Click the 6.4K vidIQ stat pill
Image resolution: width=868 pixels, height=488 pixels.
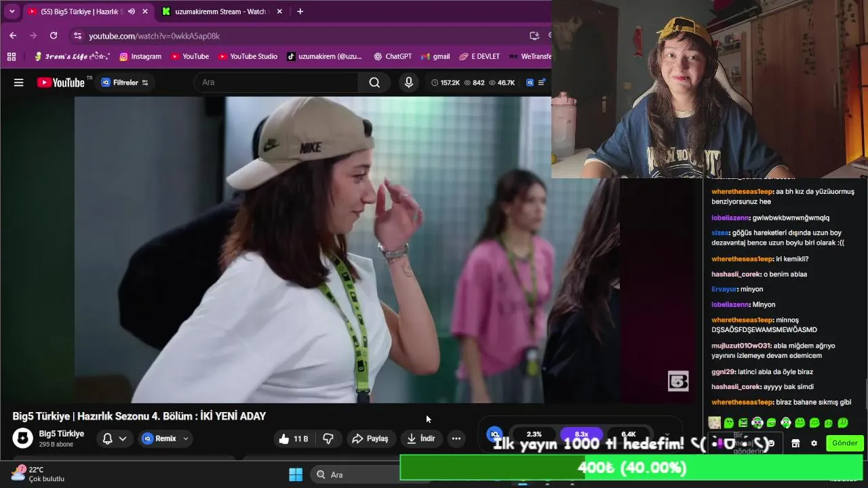[629, 434]
